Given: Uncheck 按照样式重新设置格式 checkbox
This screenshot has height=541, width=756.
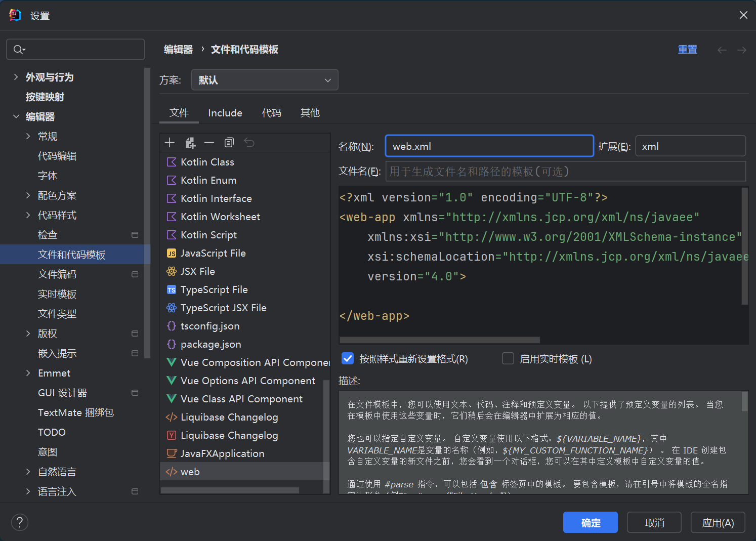Looking at the screenshot, I should pyautogui.click(x=348, y=358).
